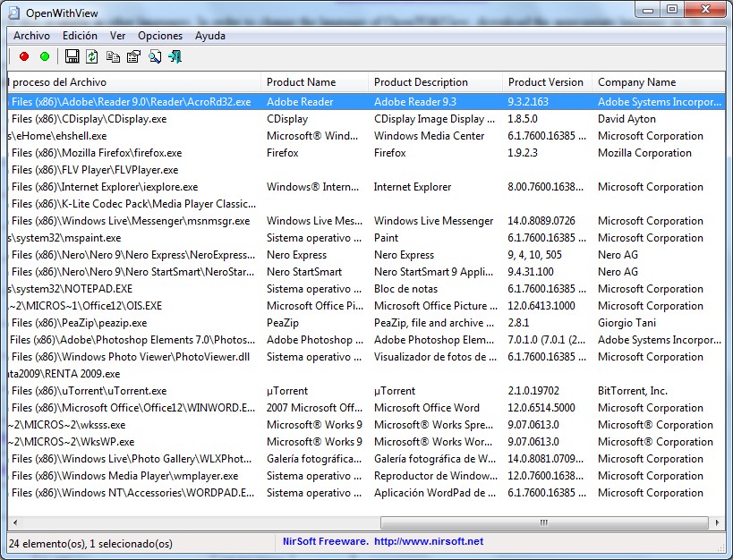Select the FLV Player\FLVPlayer.exe row
733x560 pixels.
click(366, 170)
